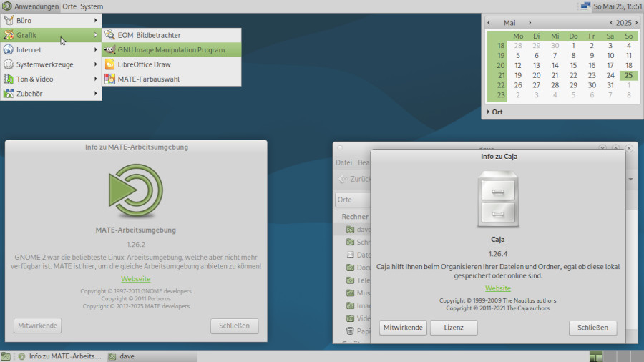The width and height of the screenshot is (644, 362).
Task: Open the System menu in top panel
Action: 92,6
